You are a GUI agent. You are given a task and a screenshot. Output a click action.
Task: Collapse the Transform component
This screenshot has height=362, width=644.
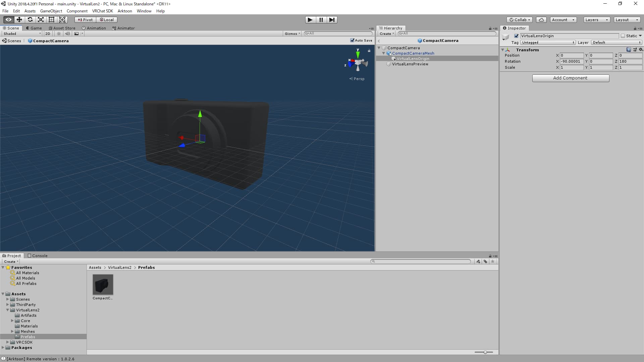pos(502,50)
